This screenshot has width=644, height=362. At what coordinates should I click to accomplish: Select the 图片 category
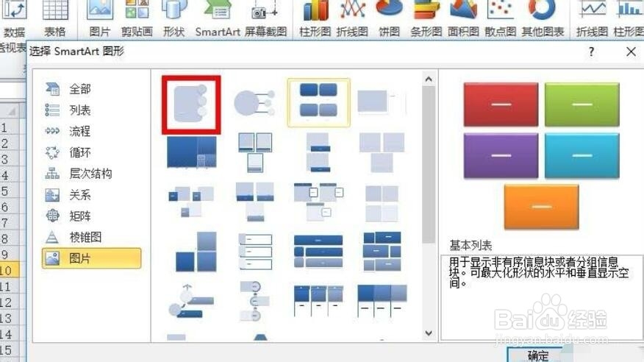pos(92,258)
